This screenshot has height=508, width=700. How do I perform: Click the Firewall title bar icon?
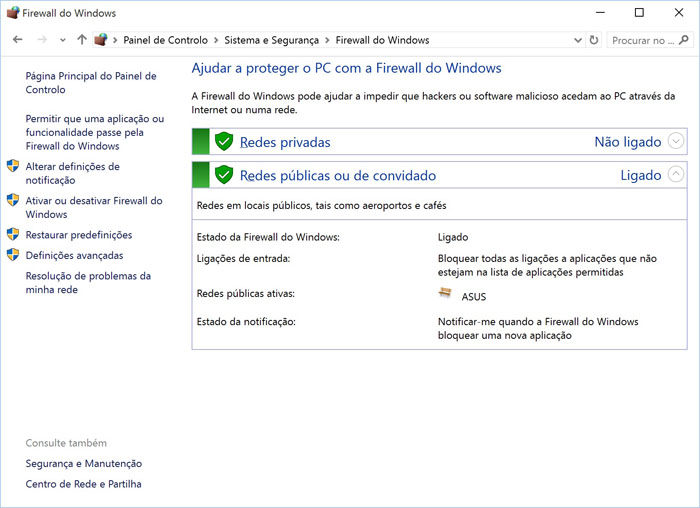[13, 12]
